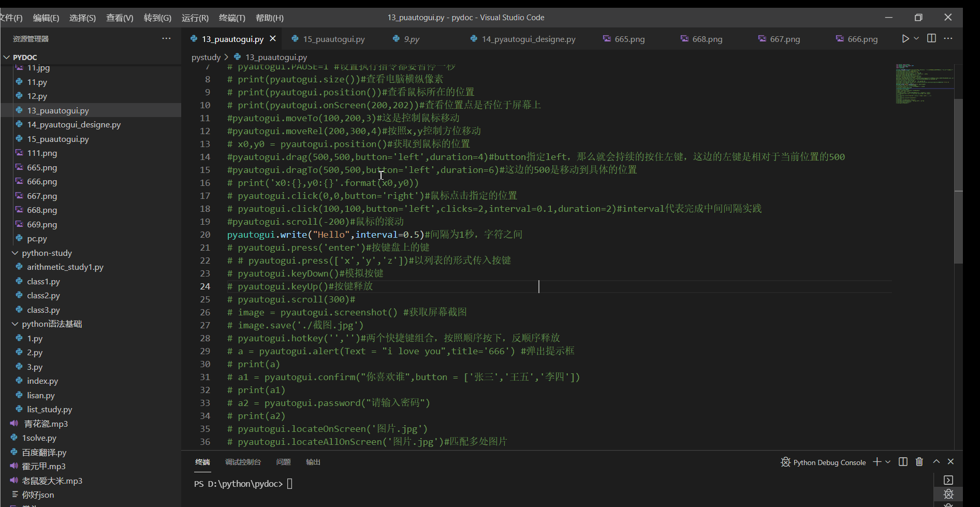Open 14_pyautogui_designe.py tab
This screenshot has height=507, width=980.
click(529, 39)
